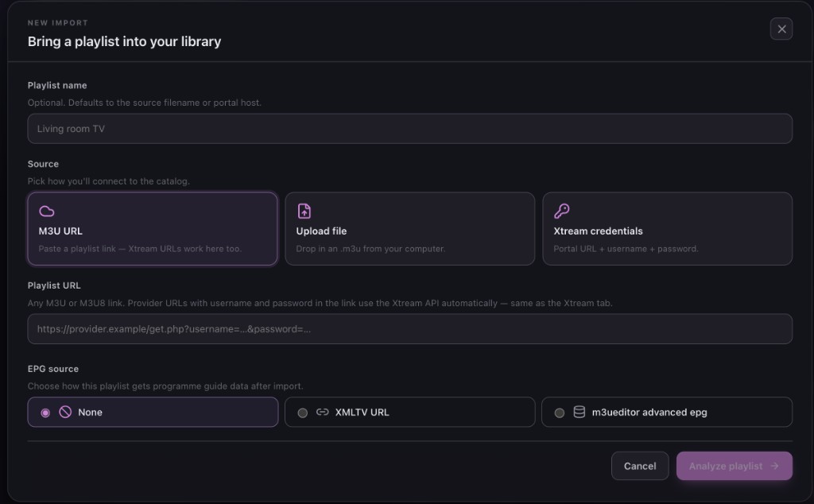Screen dimensions: 814x504
Task: Click 'Pick how you'll connect to the catalog' text
Action: click(x=108, y=181)
